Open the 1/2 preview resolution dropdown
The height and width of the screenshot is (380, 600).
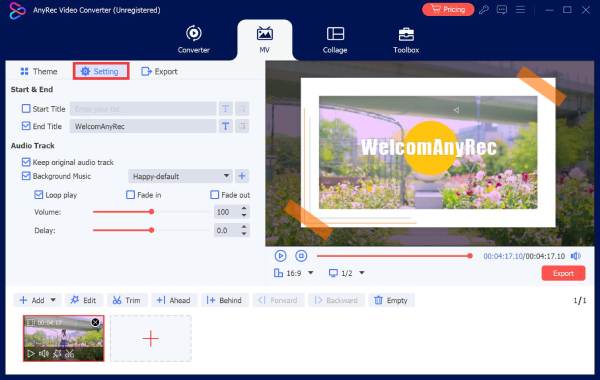click(347, 273)
